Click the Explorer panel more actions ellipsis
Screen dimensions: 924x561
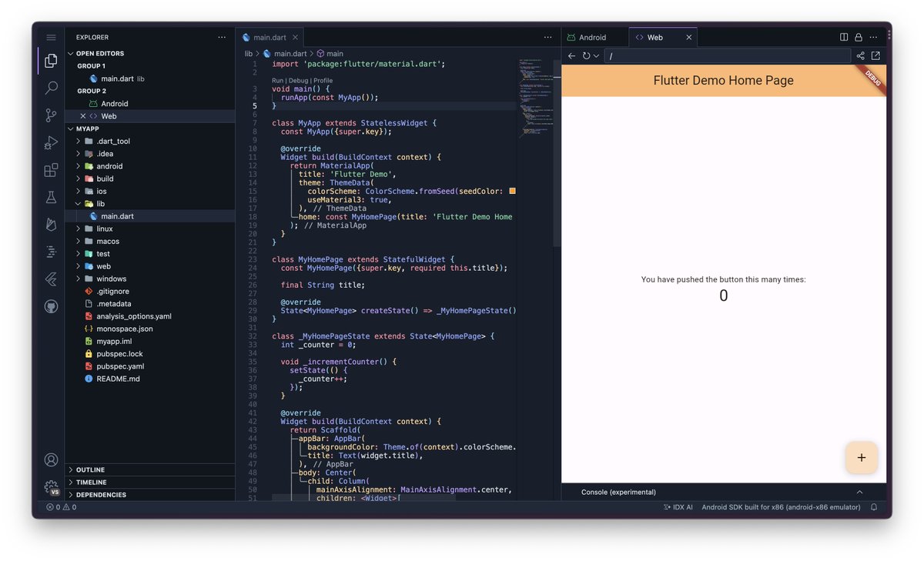222,37
